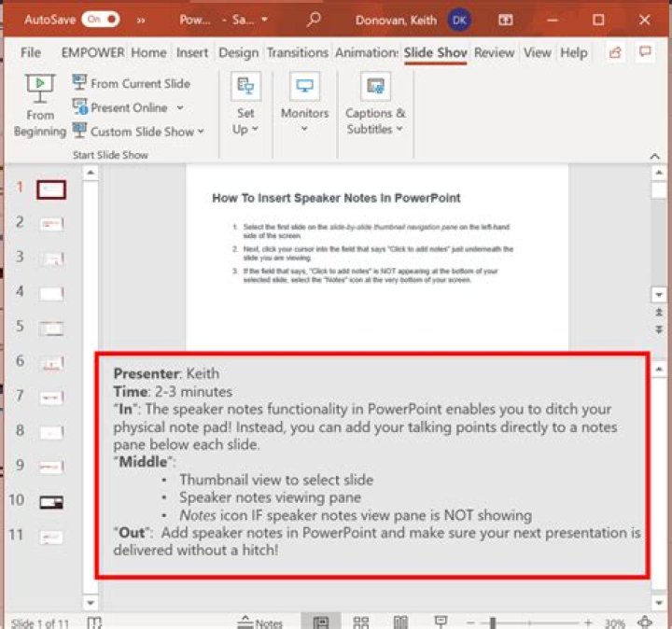
Task: Open the Custom Slide Show dropdown
Action: (x=138, y=131)
